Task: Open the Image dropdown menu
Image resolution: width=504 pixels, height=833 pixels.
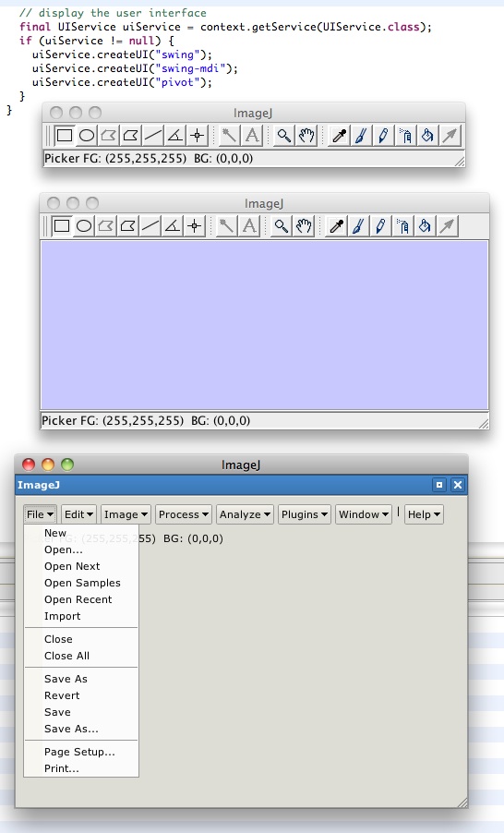Action: [126, 514]
